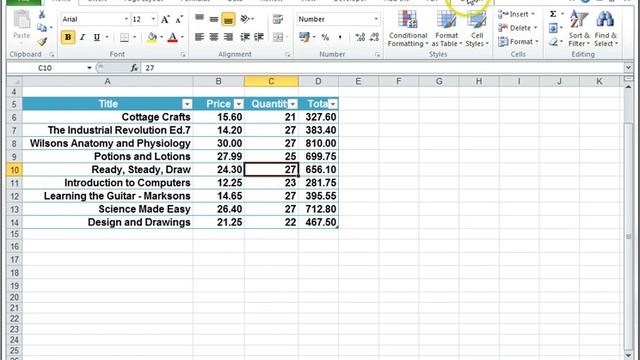Click the Cut scissors icon
Viewport: 640px width, 360px height.
tap(42, 14)
